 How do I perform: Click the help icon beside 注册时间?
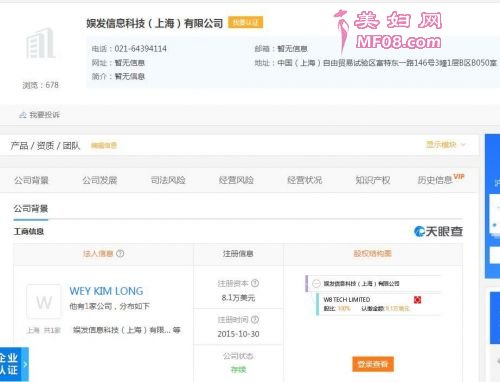tap(255, 320)
